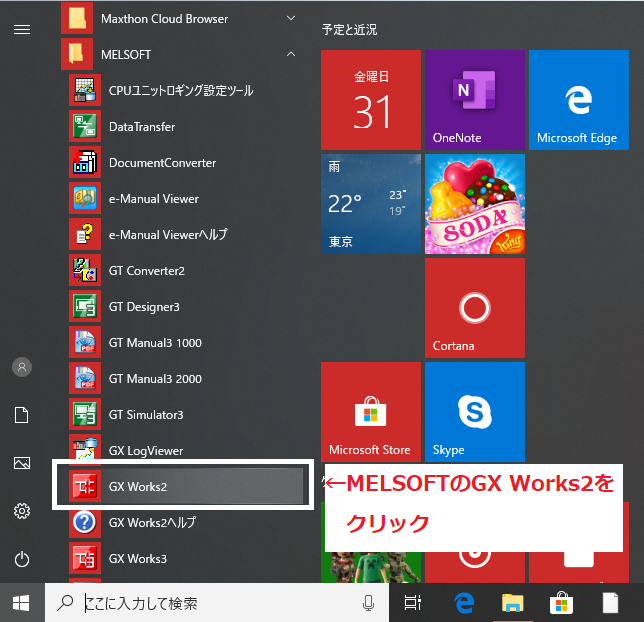
Task: Open the calendar tile showing 31
Action: click(x=371, y=100)
